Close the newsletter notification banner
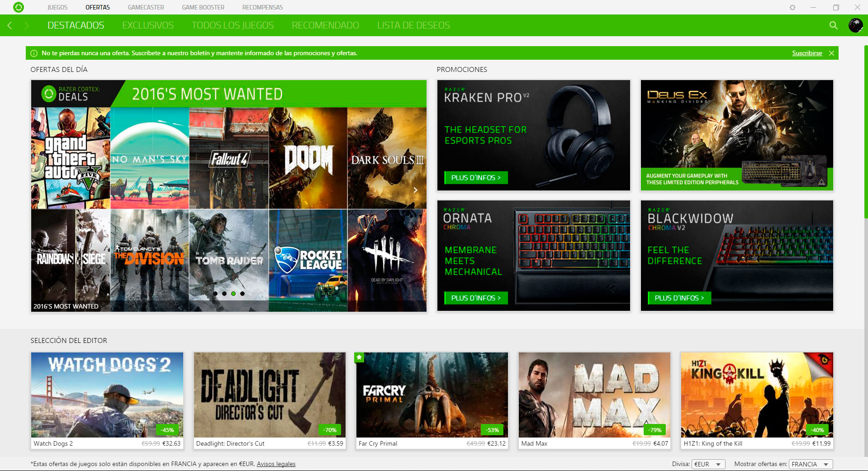The image size is (868, 471). click(831, 53)
